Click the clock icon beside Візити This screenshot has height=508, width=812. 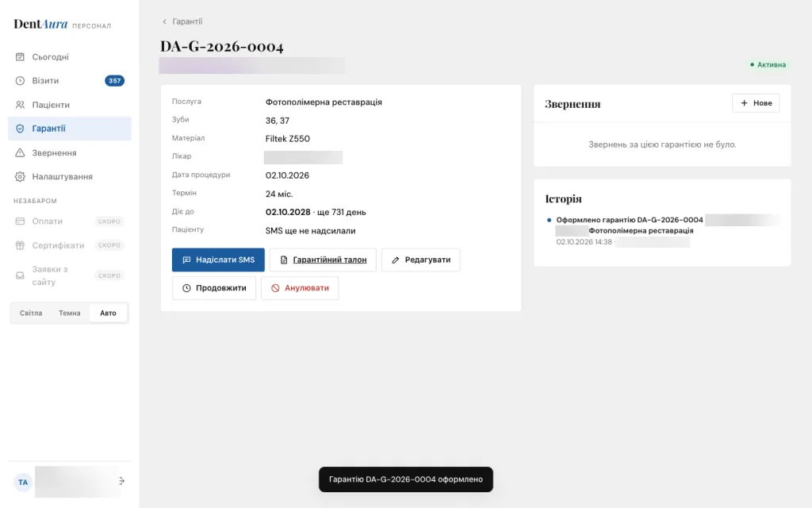point(20,80)
